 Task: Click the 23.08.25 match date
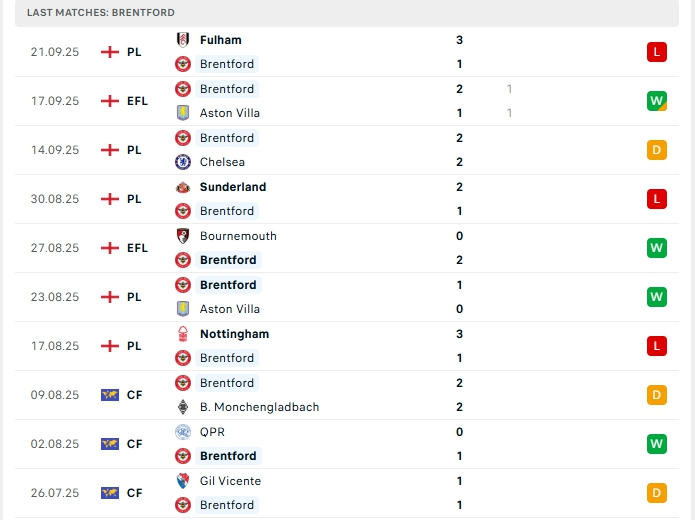54,297
